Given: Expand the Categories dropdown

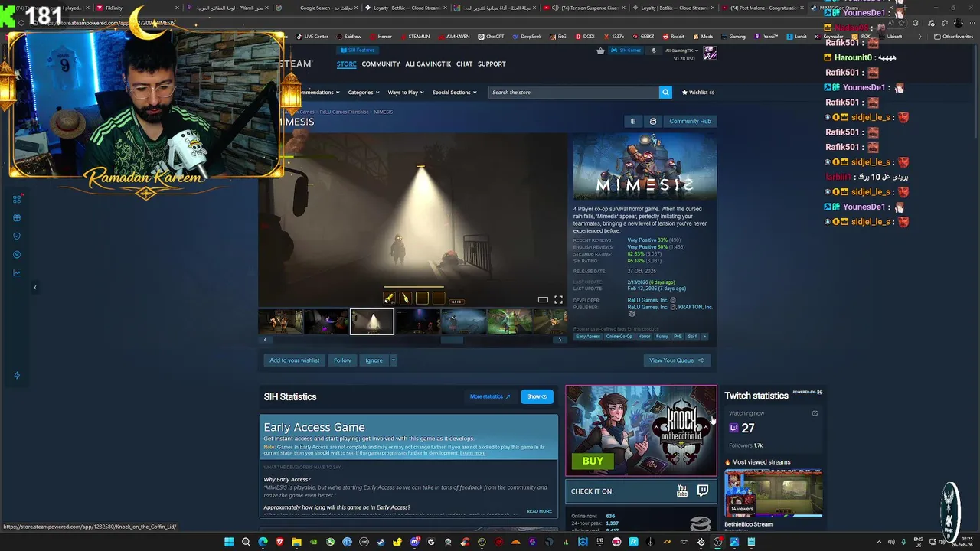Looking at the screenshot, I should (x=364, y=93).
